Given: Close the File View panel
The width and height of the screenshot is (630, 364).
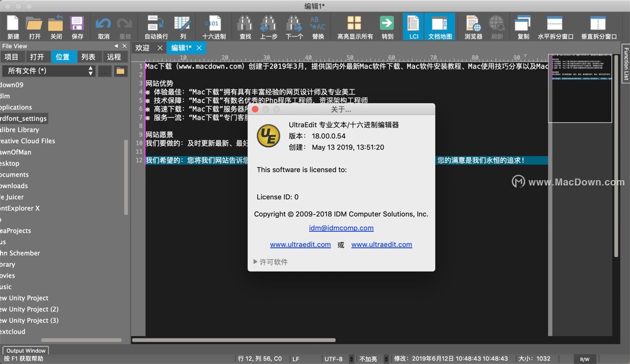Looking at the screenshot, I should [x=125, y=46].
